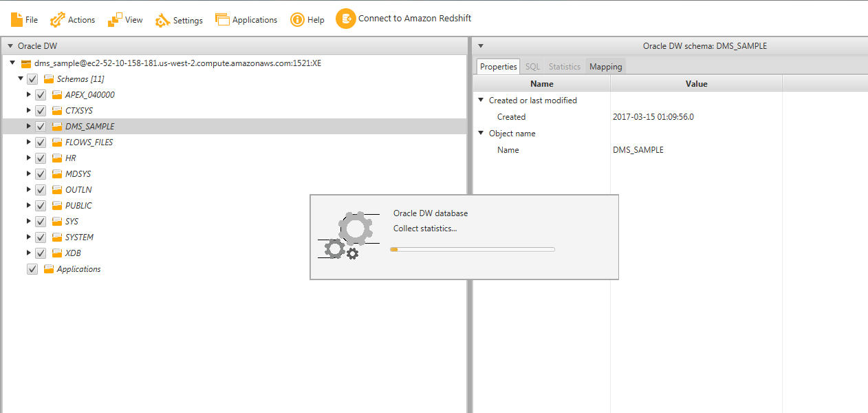Toggle the XDB checkbox
868x413 pixels.
click(41, 253)
